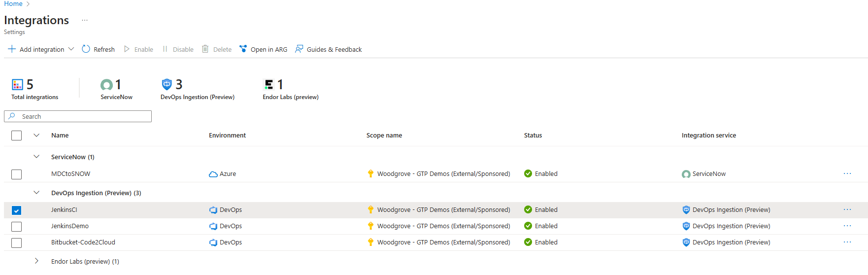Click the Open in ARG button label

(269, 49)
